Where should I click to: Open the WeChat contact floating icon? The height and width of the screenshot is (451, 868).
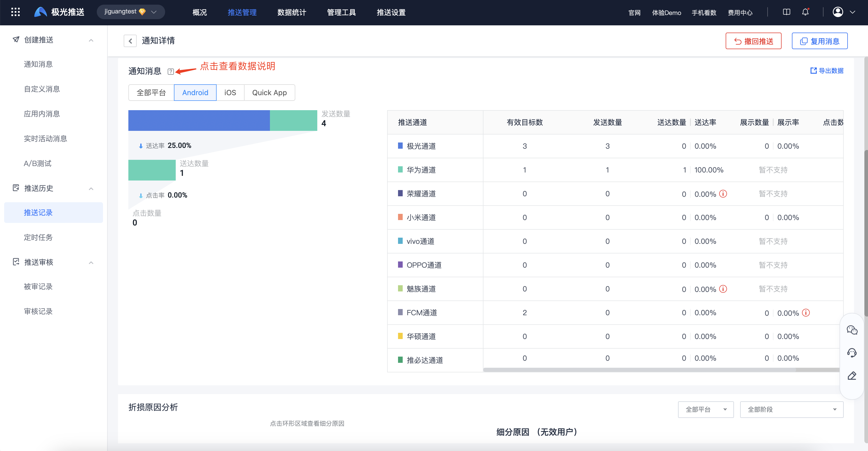(852, 330)
